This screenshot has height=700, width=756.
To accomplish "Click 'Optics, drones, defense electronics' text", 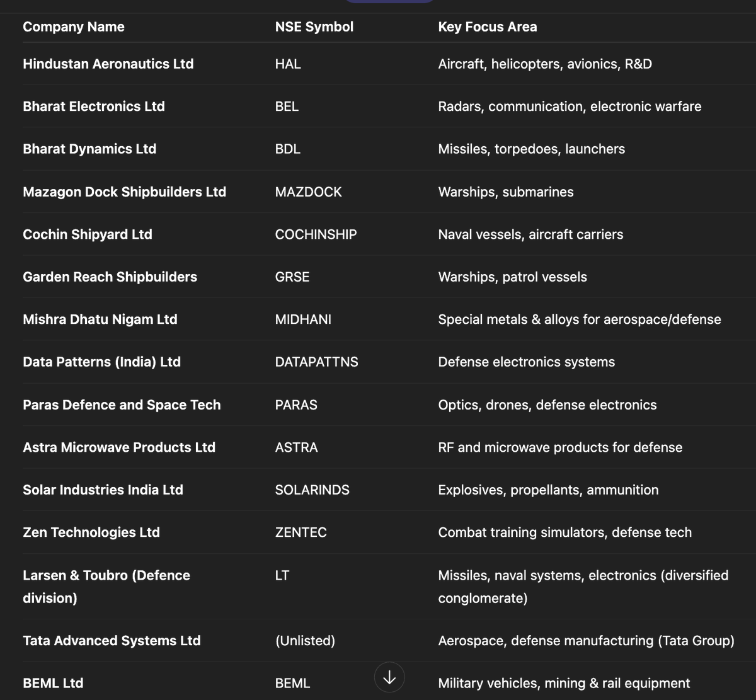I will pyautogui.click(x=547, y=405).
